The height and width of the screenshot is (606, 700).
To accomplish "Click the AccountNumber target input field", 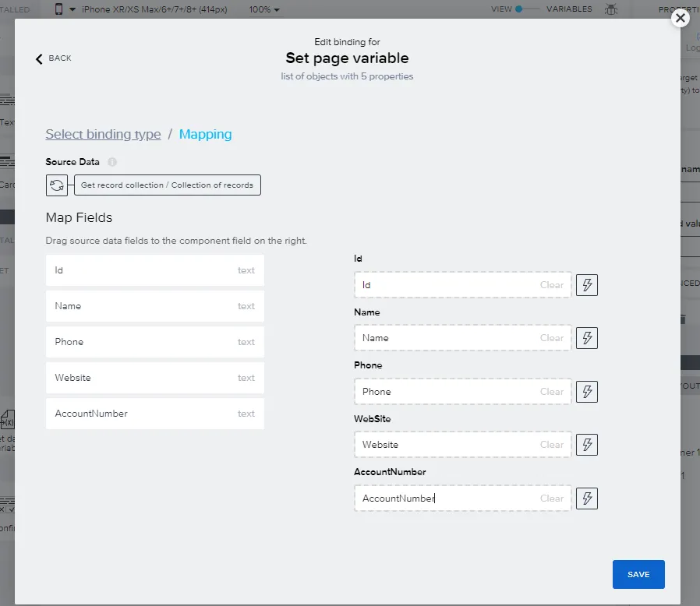I will (444, 499).
